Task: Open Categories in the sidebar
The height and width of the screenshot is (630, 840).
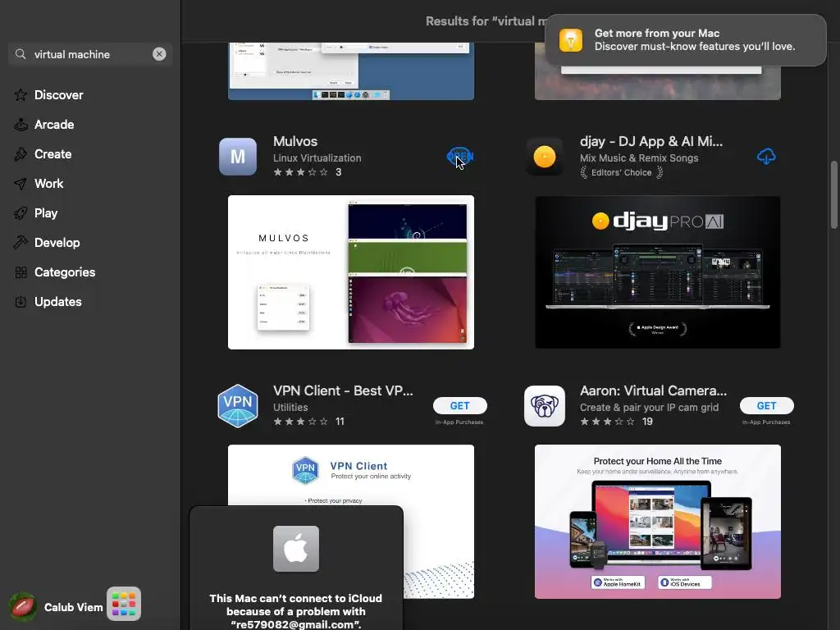Action: coord(65,272)
